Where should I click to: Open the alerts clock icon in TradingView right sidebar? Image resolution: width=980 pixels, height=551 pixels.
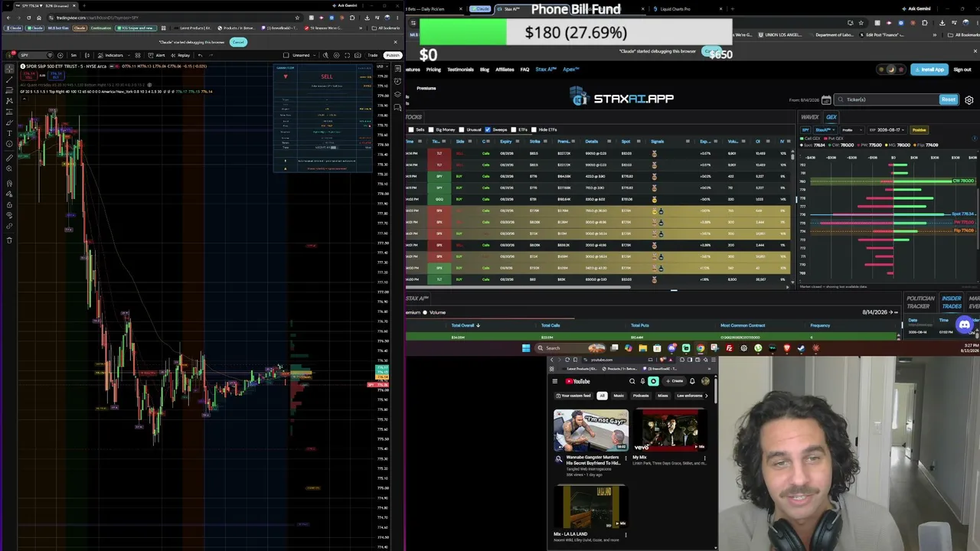[x=397, y=81]
